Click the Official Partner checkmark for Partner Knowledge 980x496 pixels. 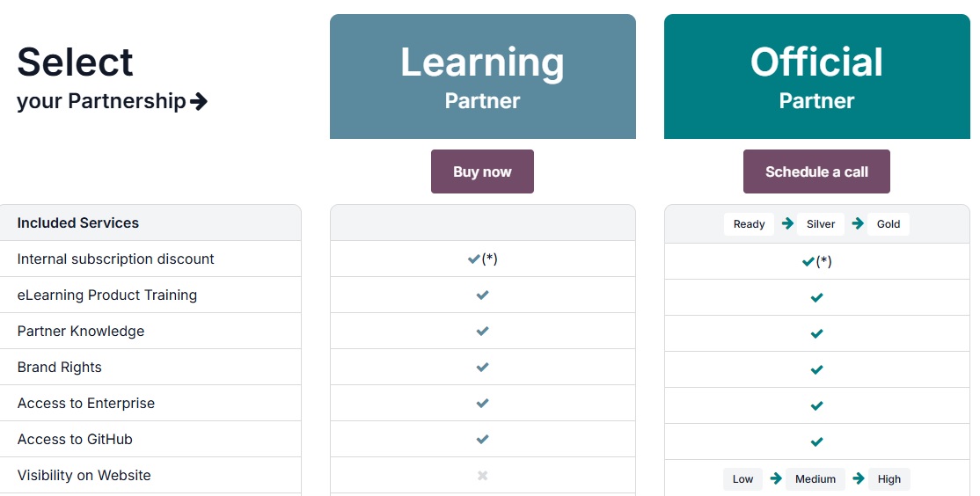[x=816, y=333]
